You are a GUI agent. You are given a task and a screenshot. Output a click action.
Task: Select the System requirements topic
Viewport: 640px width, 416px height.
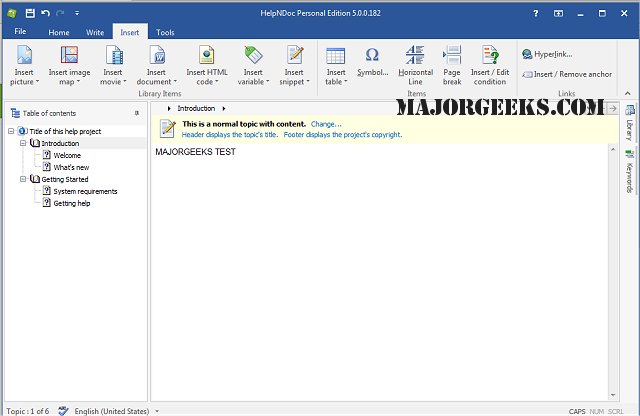(x=85, y=191)
